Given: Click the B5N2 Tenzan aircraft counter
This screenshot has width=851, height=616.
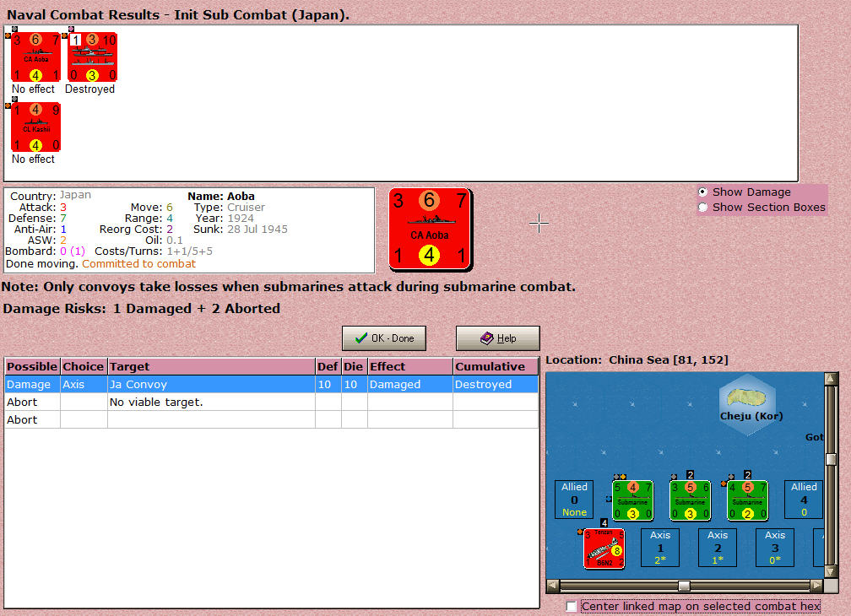Looking at the screenshot, I should click(x=603, y=548).
